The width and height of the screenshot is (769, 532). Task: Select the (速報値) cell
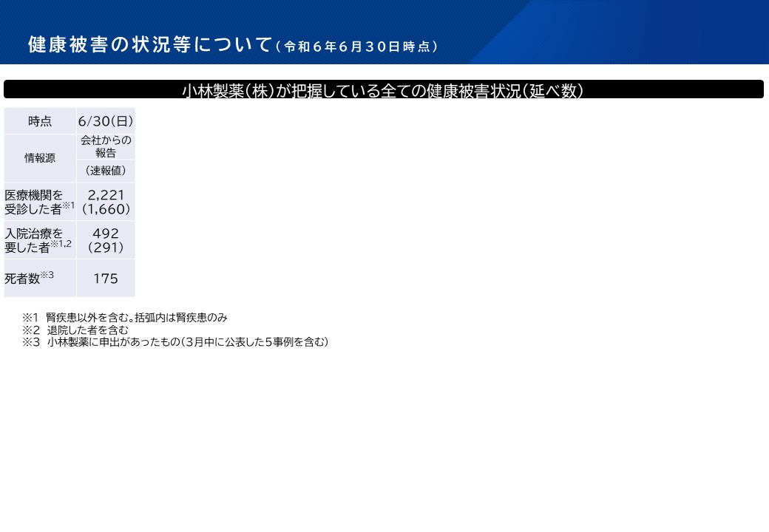106,171
